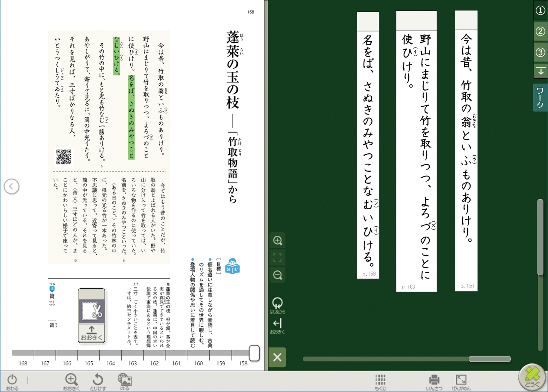Select the card 名をば、さぬきのみやつこ
This screenshot has width=548, height=392.
tap(368, 145)
